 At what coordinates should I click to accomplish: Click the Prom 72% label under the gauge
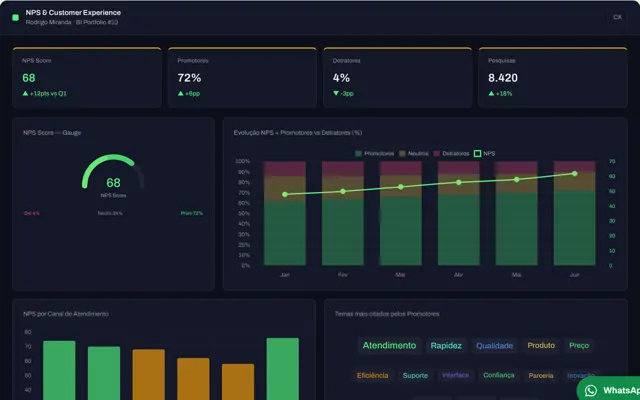coord(192,213)
